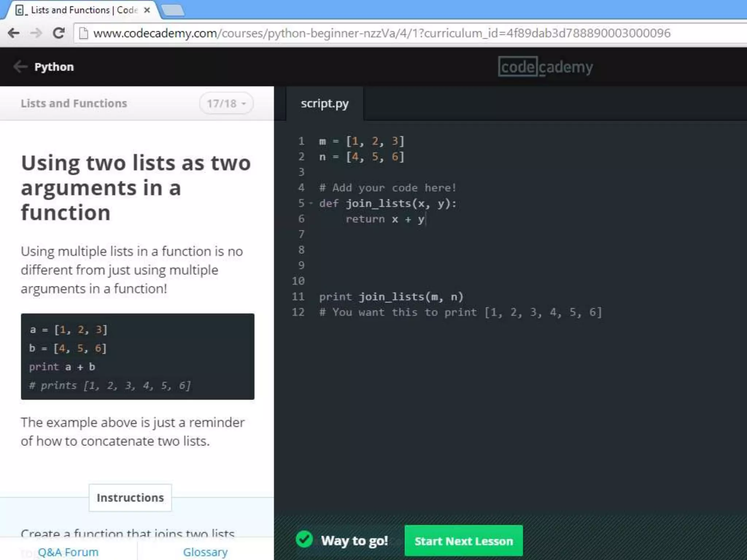
Task: Click the 'def join_lists(x, y):' line
Action: [388, 203]
